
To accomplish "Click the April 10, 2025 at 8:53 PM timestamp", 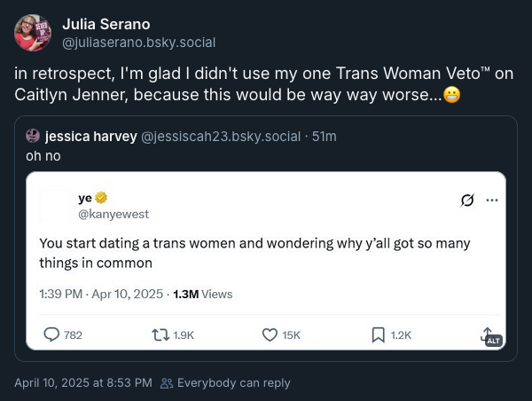I will [83, 382].
